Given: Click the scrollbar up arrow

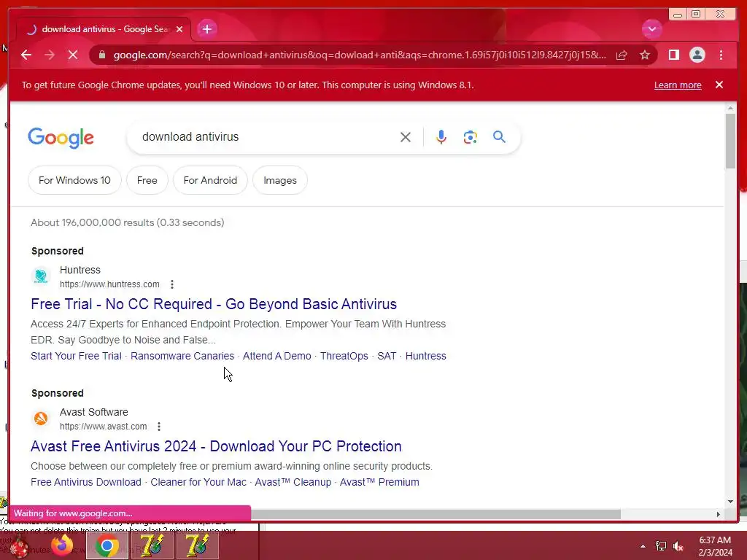Looking at the screenshot, I should pyautogui.click(x=730, y=109).
